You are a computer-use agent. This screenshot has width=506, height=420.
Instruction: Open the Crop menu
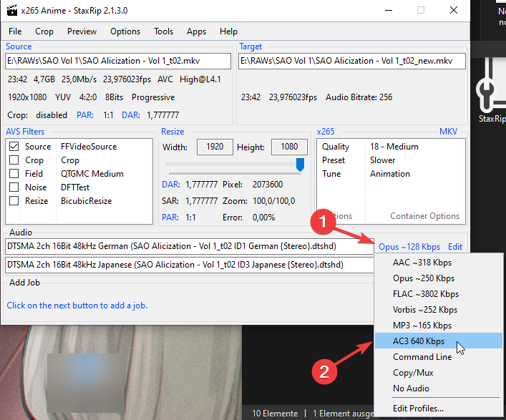(44, 31)
